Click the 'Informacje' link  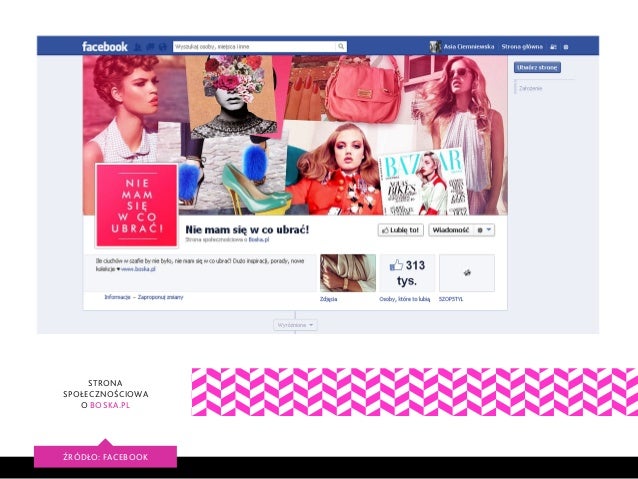click(117, 297)
